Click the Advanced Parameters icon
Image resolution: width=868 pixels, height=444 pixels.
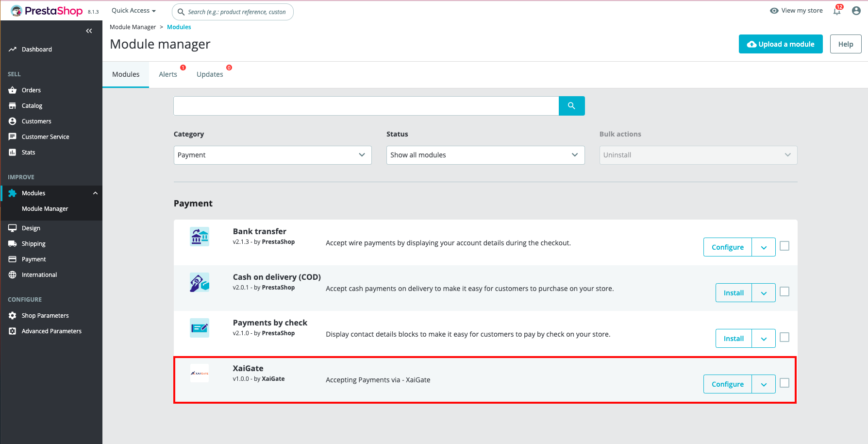13,331
